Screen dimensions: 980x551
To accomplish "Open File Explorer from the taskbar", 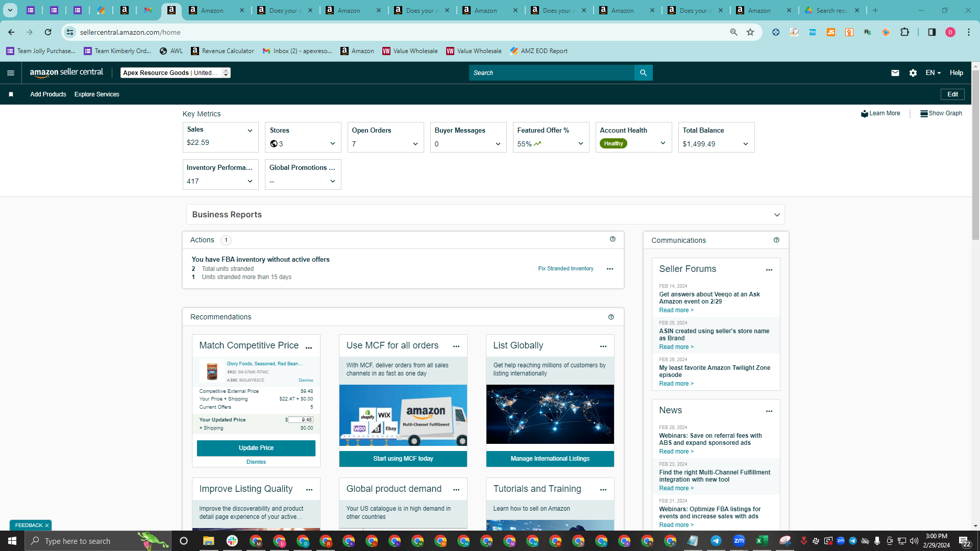I will [208, 541].
